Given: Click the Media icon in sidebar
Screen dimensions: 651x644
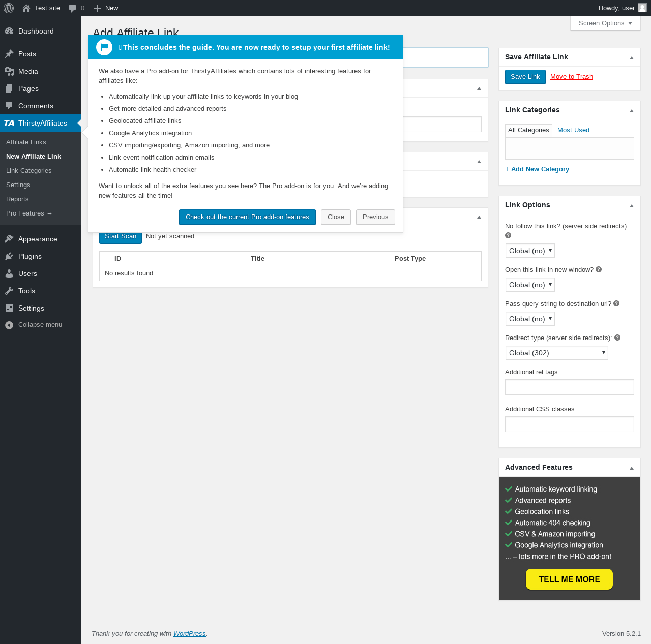Looking at the screenshot, I should pos(9,71).
